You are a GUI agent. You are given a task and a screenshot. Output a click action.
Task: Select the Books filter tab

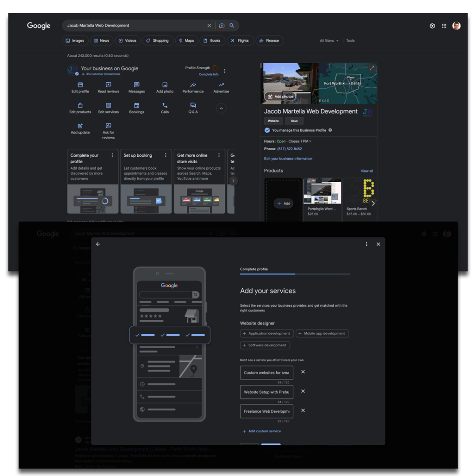(212, 41)
